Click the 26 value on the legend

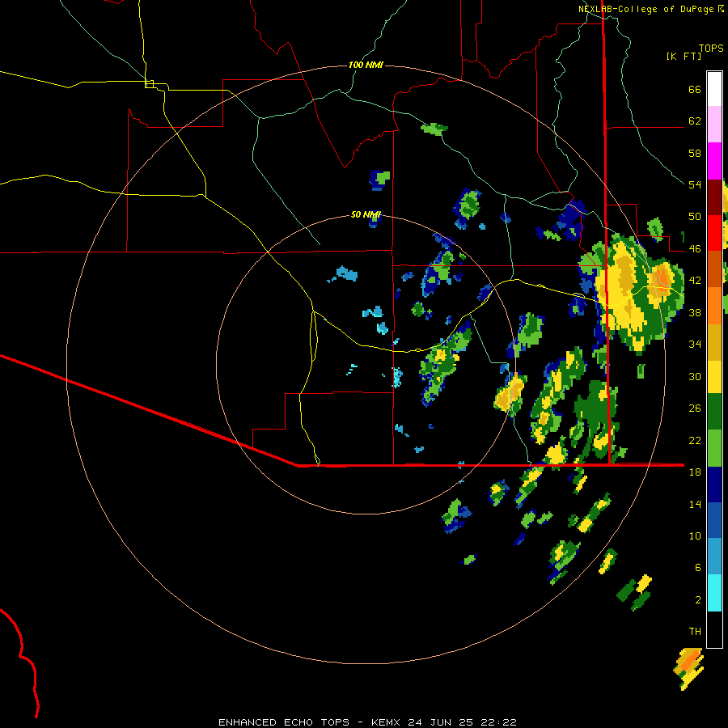click(x=695, y=408)
